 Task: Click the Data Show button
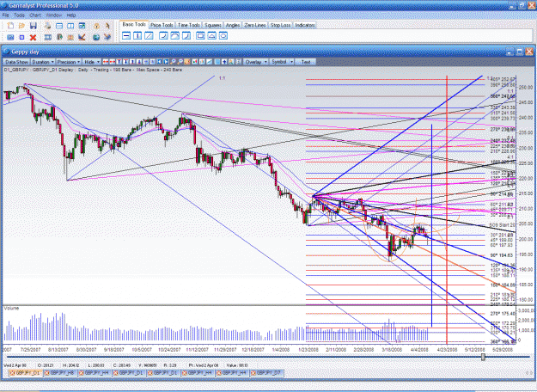click(16, 62)
